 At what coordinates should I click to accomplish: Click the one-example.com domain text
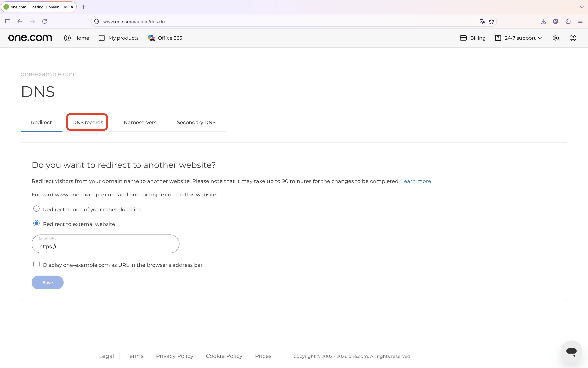coord(48,74)
